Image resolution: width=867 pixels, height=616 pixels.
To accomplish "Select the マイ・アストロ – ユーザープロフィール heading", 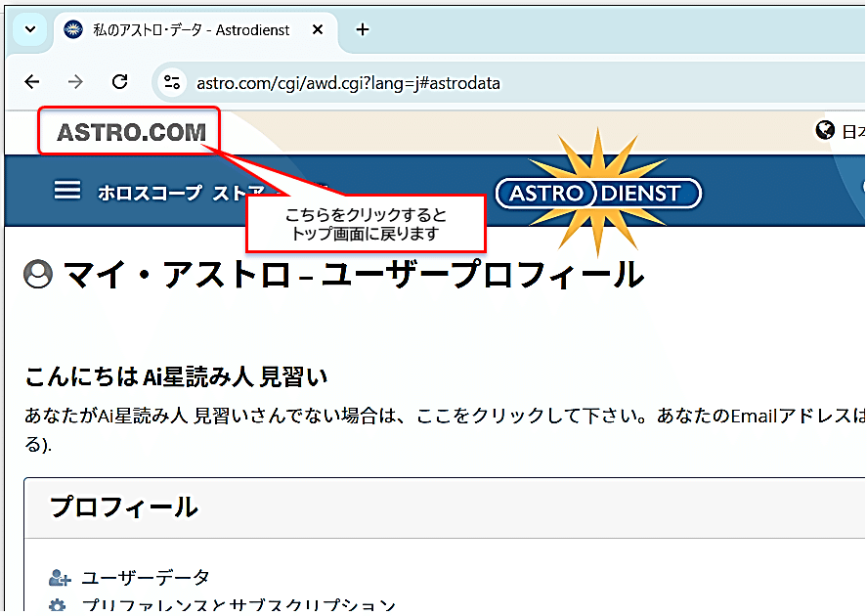I will [354, 275].
